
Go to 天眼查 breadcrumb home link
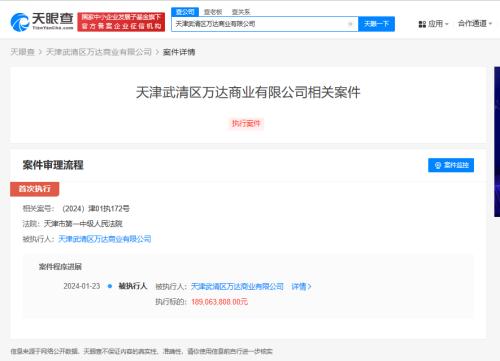(22, 52)
